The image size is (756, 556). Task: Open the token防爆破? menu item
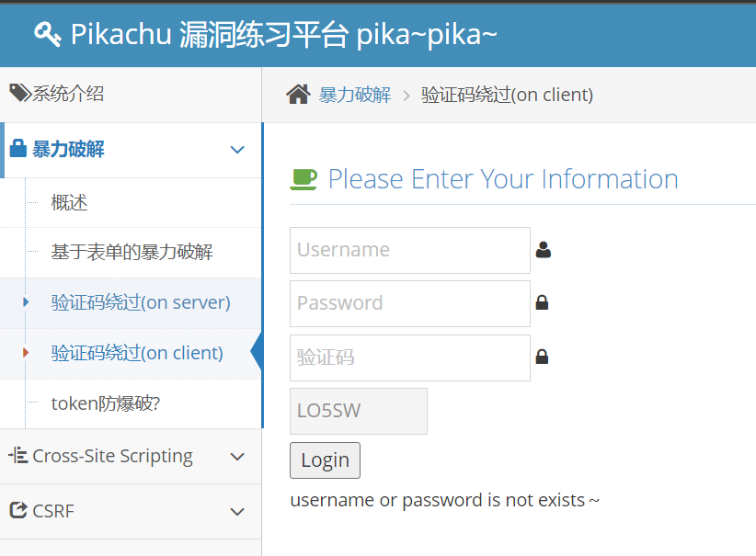(106, 403)
